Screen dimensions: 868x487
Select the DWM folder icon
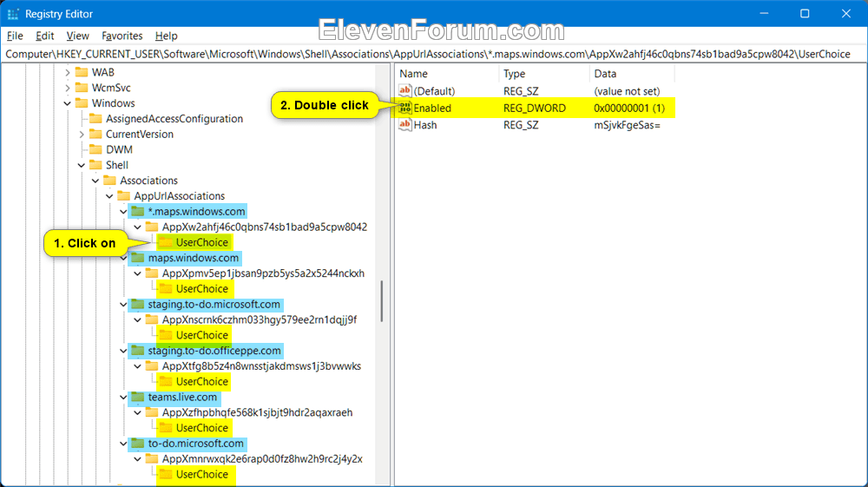point(95,150)
